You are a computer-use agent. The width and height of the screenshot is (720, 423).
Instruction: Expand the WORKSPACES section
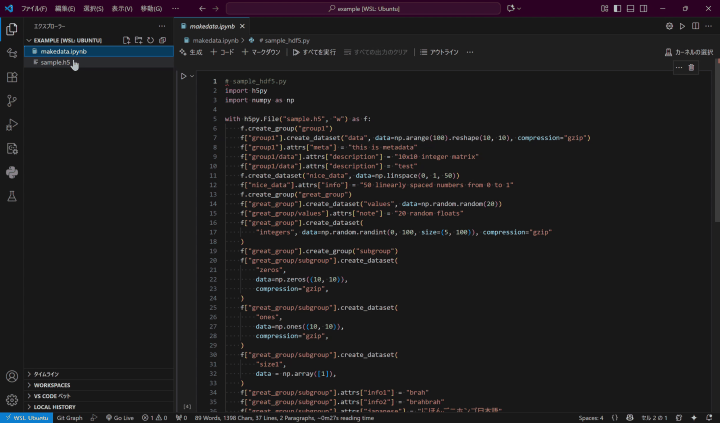pos(50,385)
